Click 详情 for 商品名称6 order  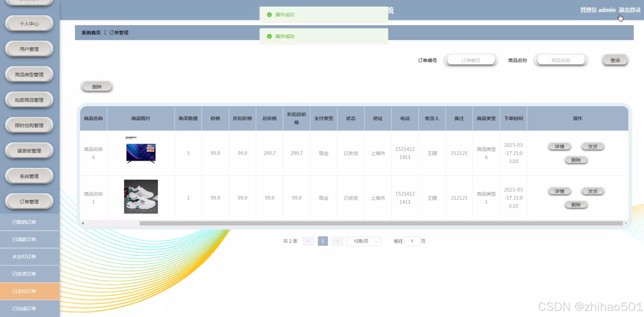[559, 146]
